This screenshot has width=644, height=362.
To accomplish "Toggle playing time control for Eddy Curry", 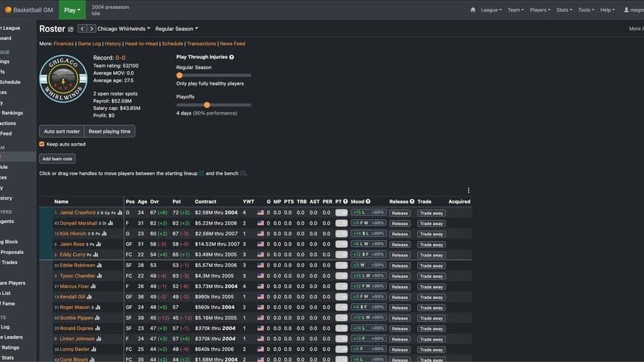I will point(341,255).
